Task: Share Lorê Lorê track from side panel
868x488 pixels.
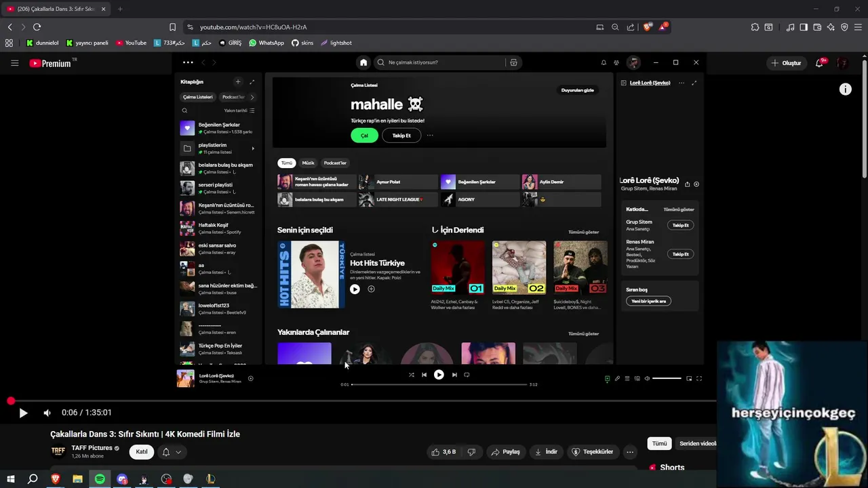Action: [688, 184]
